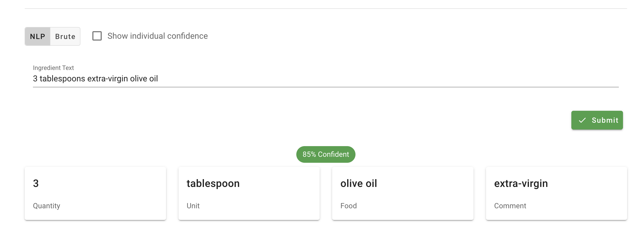Screen dimensions: 644x234
Task: Click the 85% Confident badge
Action: tap(326, 154)
